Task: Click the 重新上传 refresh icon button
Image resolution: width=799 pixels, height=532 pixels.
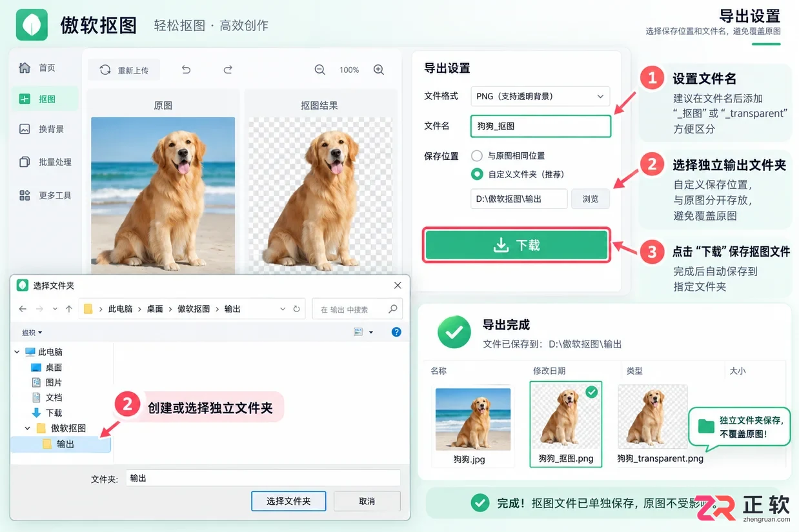Action: click(124, 70)
